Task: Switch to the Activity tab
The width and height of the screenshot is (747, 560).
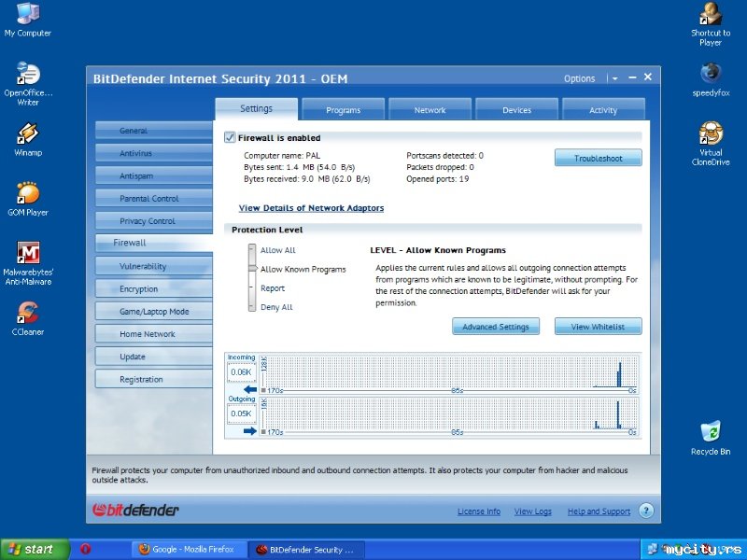Action: (603, 109)
